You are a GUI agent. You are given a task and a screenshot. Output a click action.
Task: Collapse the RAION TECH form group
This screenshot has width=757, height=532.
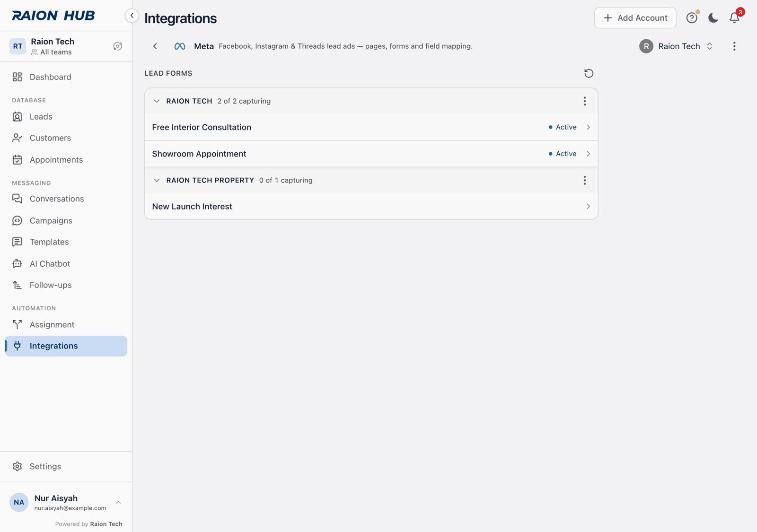[157, 101]
